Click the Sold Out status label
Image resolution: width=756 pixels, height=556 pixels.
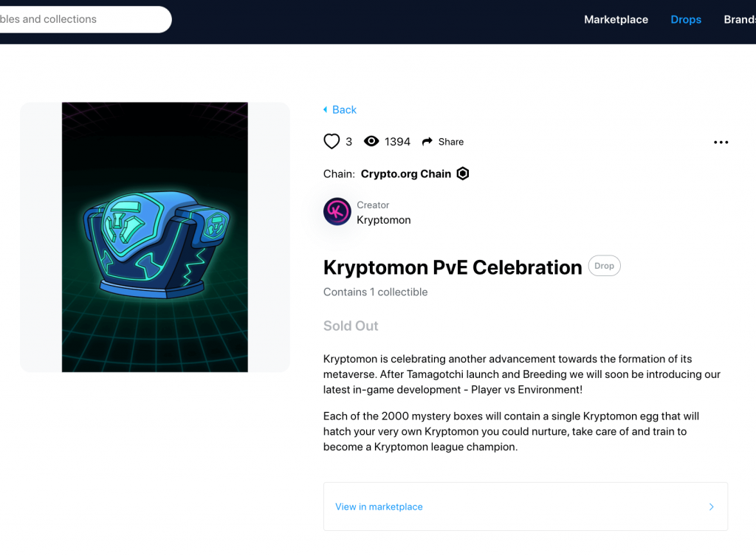[351, 326]
